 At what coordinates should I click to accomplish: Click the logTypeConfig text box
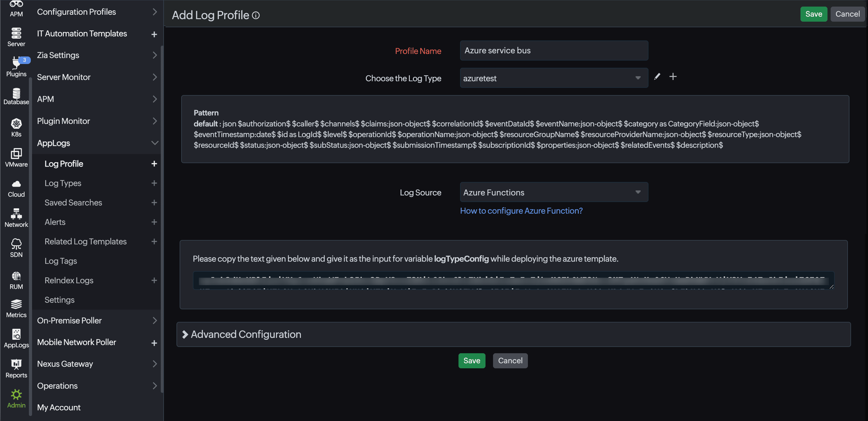pos(513,280)
